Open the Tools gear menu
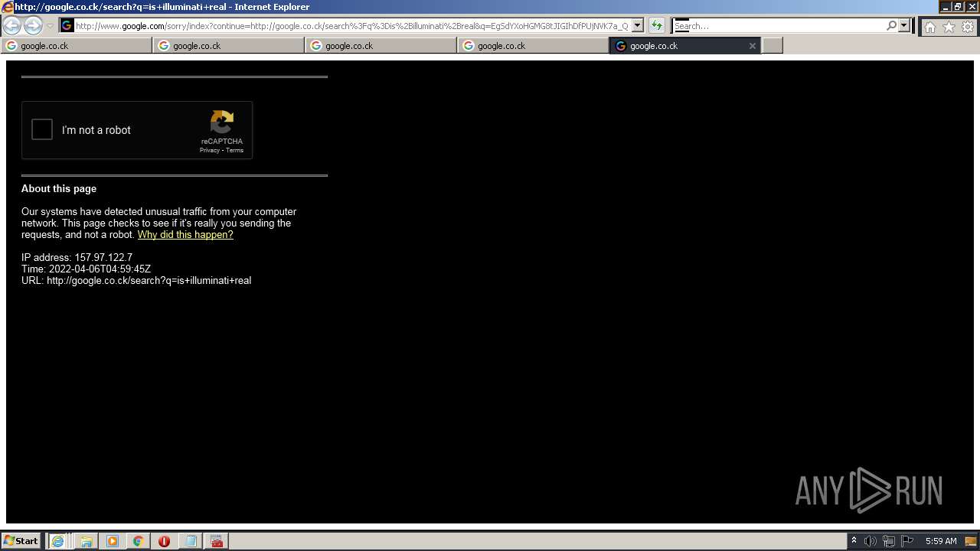The height and width of the screenshot is (551, 980). (x=968, y=27)
